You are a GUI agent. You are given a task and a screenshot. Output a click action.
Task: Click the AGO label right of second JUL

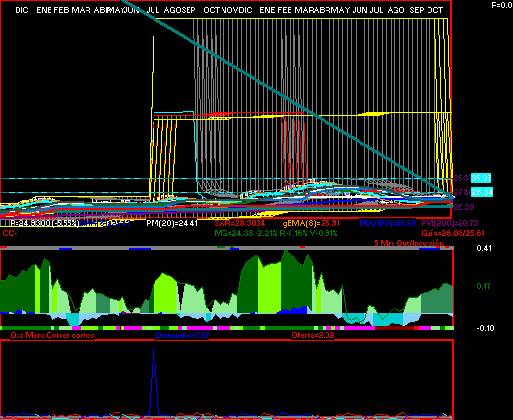tap(396, 10)
